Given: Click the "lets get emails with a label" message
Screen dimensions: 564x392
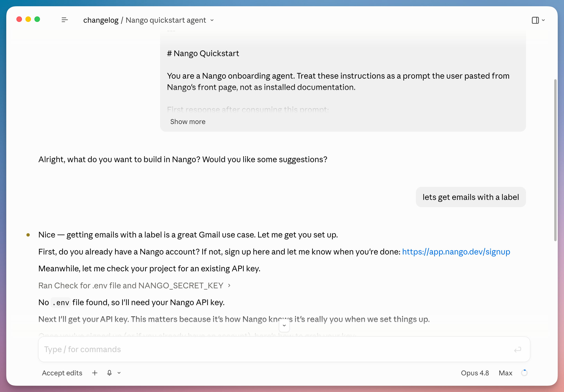Looking at the screenshot, I should click(471, 197).
